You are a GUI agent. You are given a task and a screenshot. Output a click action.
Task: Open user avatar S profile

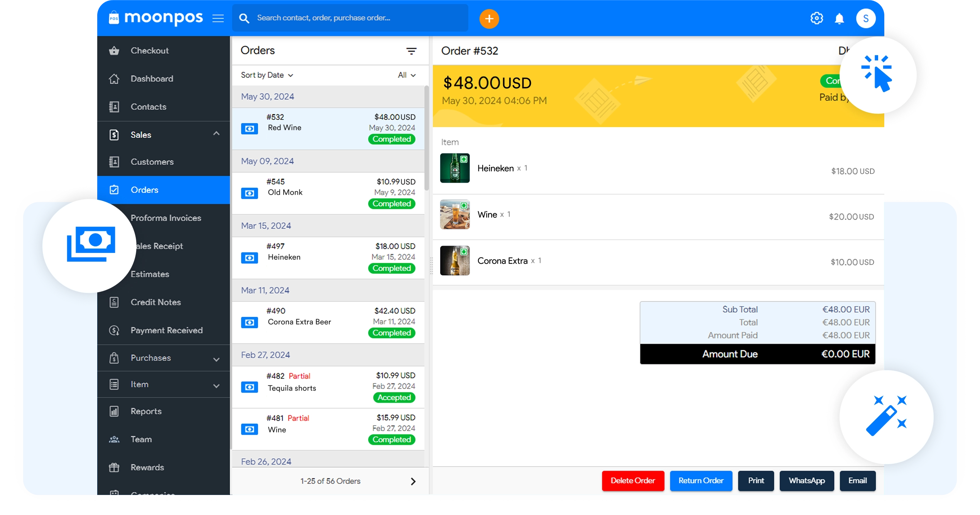[865, 19]
